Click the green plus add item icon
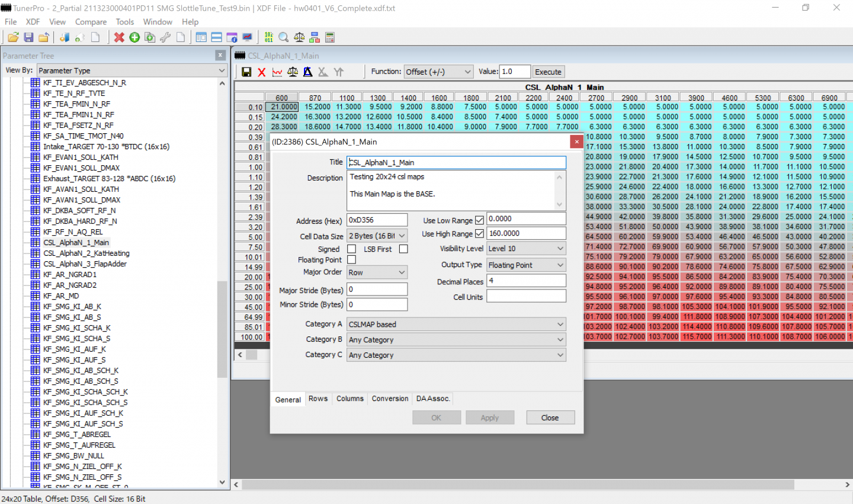 134,37
